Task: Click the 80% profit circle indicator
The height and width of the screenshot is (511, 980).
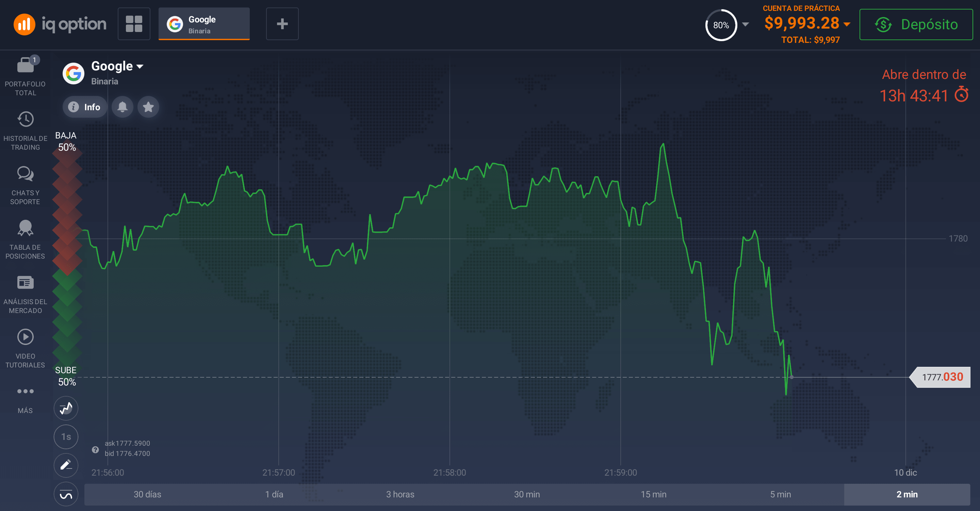Action: tap(721, 25)
